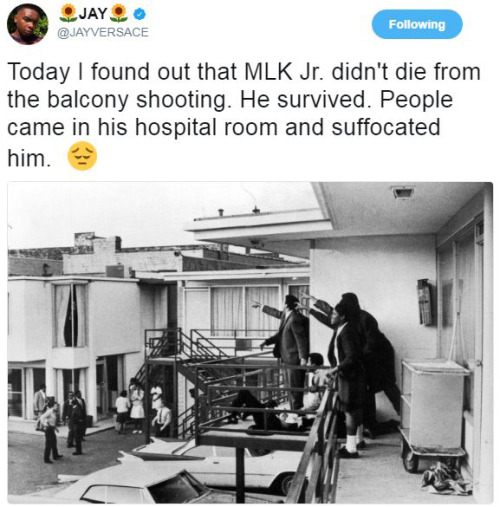Click the laundry cart on the balcony
500x507 pixels.
(x=434, y=414)
